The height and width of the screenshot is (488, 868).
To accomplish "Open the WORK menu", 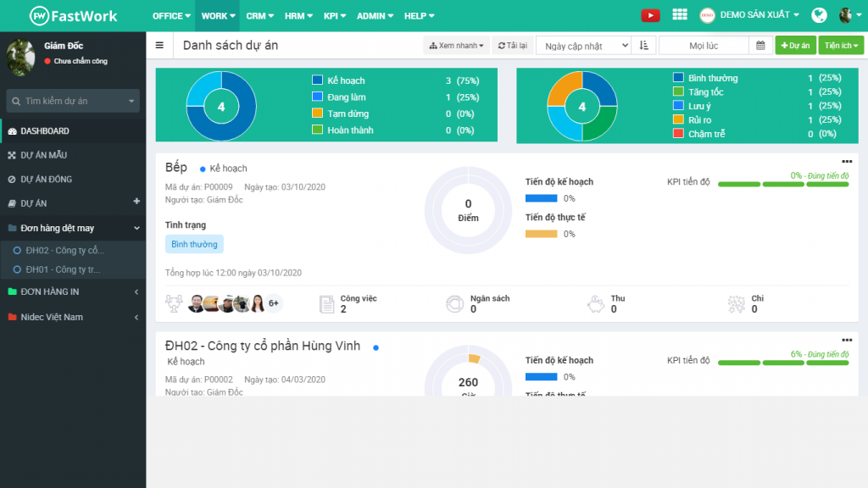I will tap(218, 16).
